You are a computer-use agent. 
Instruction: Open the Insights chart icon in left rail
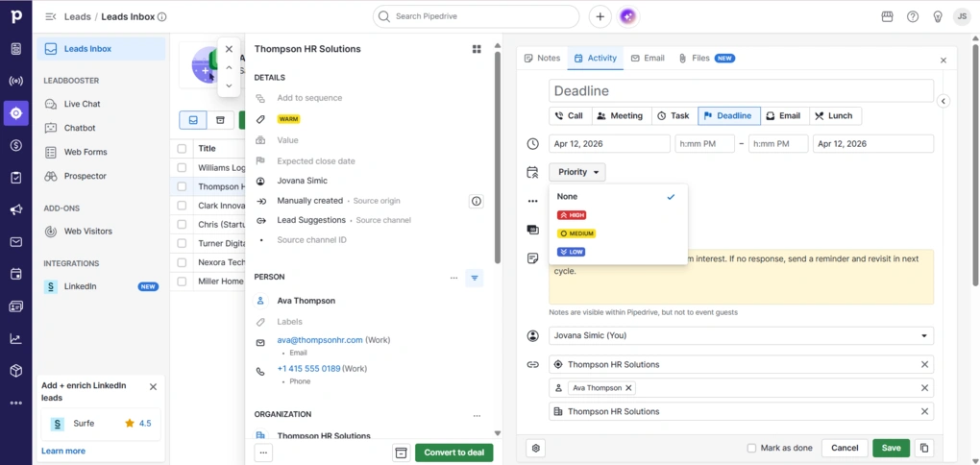[16, 339]
